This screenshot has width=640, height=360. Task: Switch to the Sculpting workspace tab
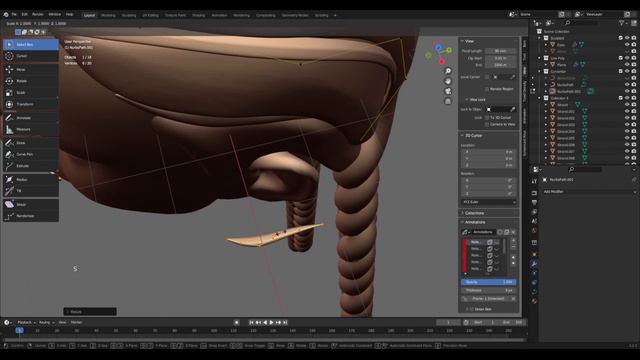(129, 15)
